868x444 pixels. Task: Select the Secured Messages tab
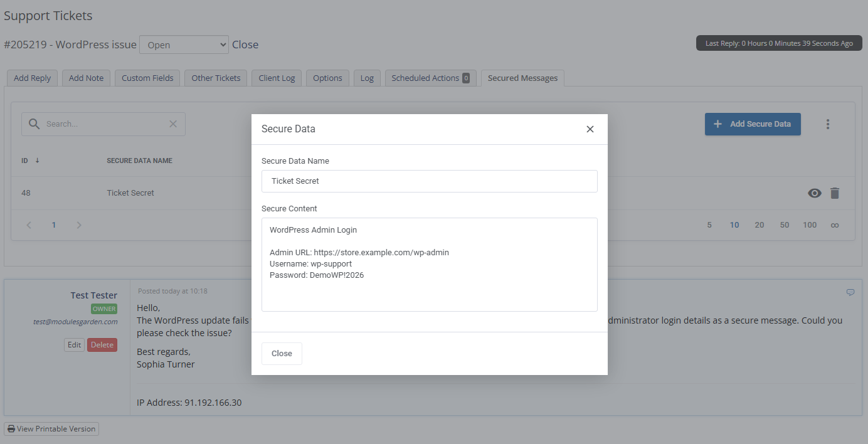(x=522, y=78)
